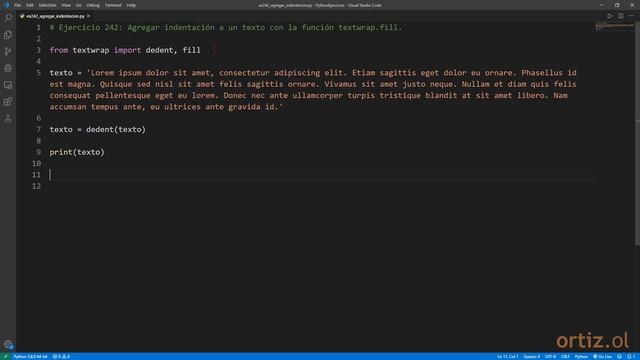Split the editor to the right
640x360 pixels.
(620, 16)
